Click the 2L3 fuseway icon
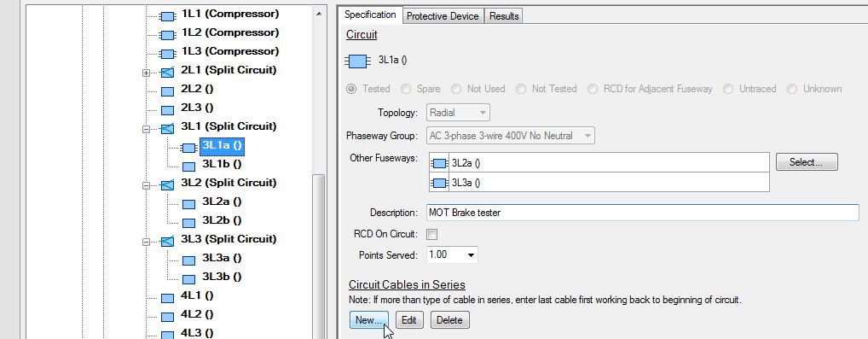 (x=167, y=110)
